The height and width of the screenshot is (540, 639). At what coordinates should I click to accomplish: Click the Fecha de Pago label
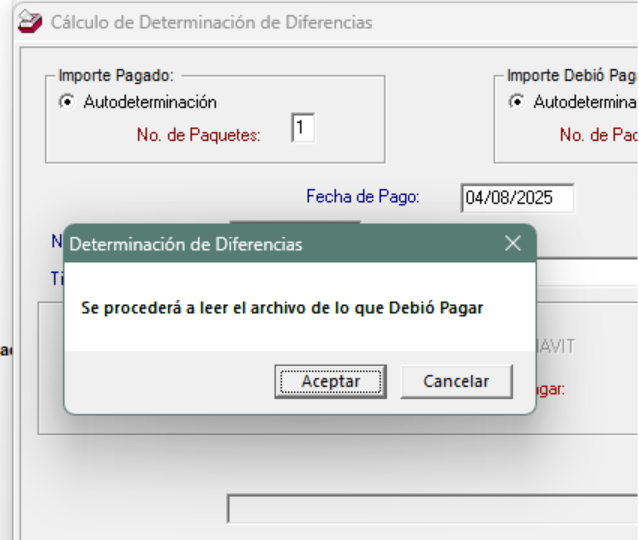363,197
